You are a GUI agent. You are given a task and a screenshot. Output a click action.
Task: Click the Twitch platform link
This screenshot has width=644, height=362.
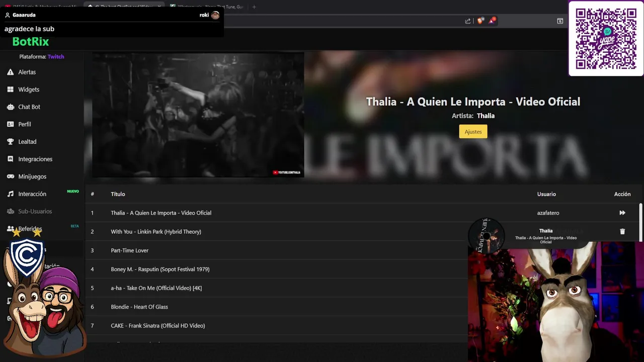[56, 57]
